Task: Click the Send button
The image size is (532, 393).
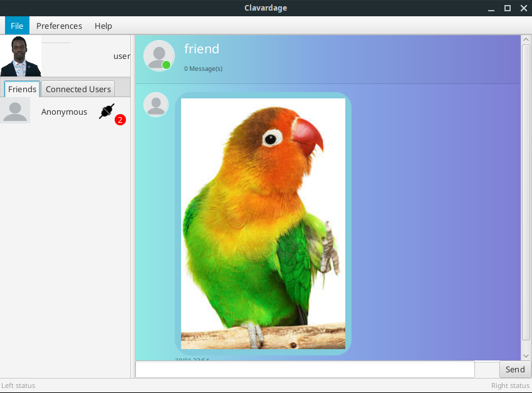Action: [514, 369]
